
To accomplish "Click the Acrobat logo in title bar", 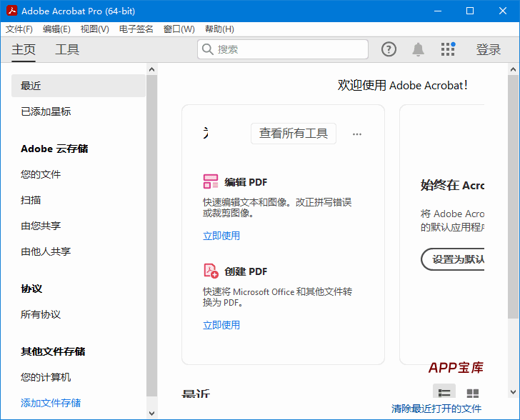I will coord(12,11).
